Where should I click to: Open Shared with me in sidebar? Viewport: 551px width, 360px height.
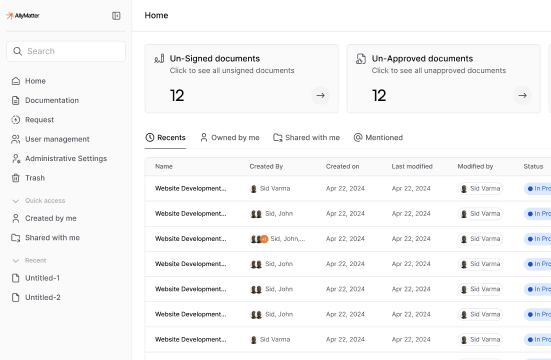[x=52, y=238]
